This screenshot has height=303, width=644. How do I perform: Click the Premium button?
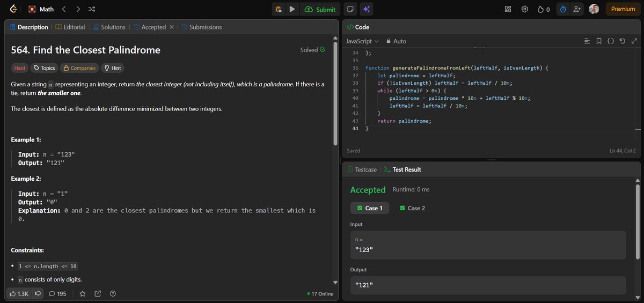[x=623, y=9]
